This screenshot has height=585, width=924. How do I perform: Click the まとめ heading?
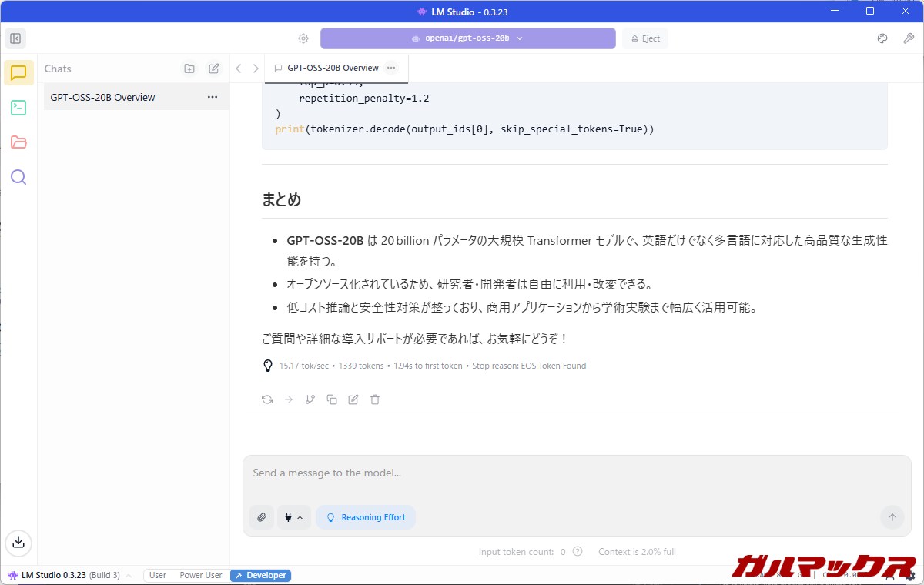tap(281, 199)
